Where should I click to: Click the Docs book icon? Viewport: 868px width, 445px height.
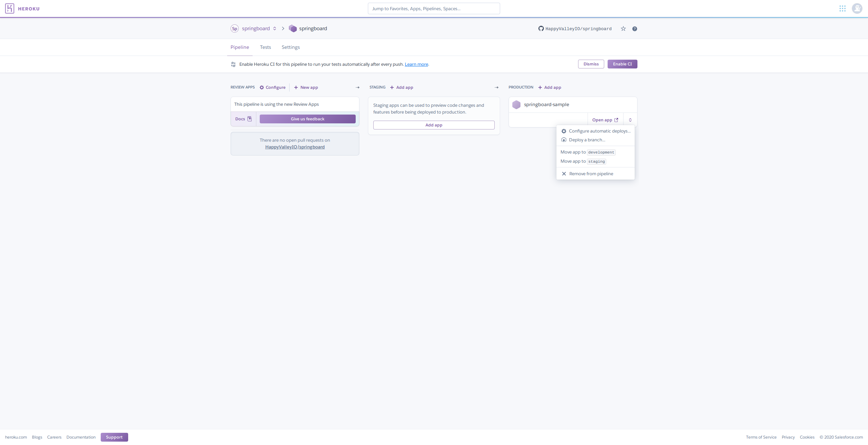(250, 119)
